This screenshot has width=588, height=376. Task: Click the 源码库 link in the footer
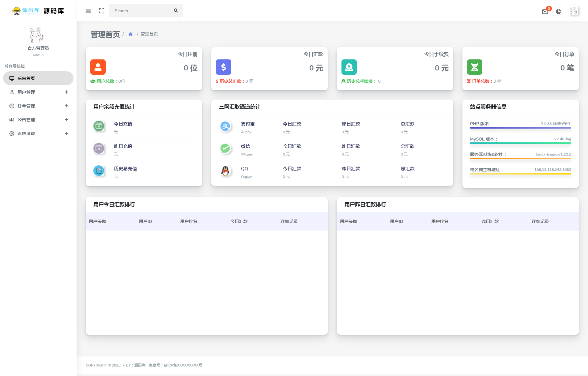coord(139,365)
